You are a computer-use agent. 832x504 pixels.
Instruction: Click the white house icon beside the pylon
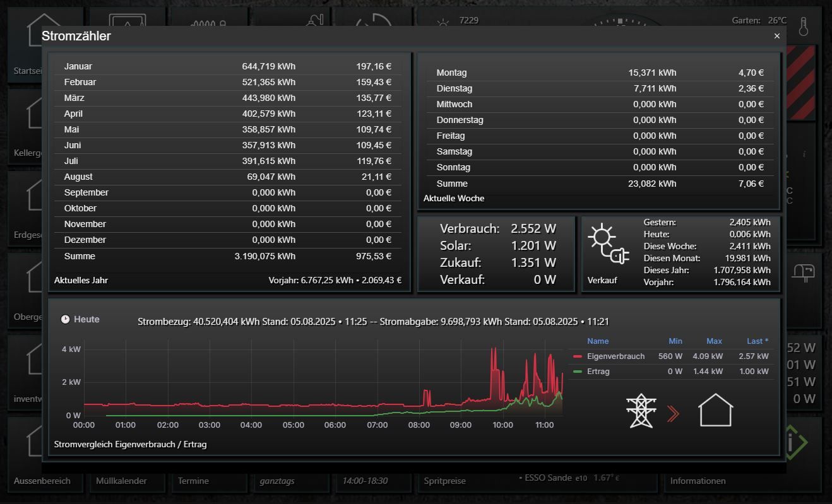715,411
